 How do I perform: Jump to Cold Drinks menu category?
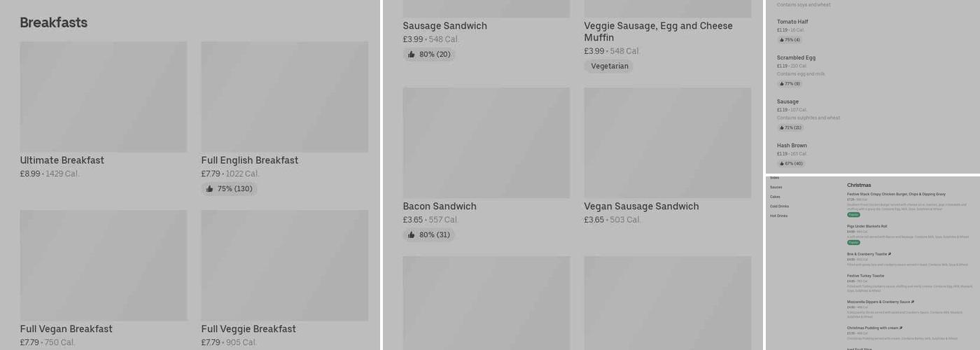click(779, 206)
